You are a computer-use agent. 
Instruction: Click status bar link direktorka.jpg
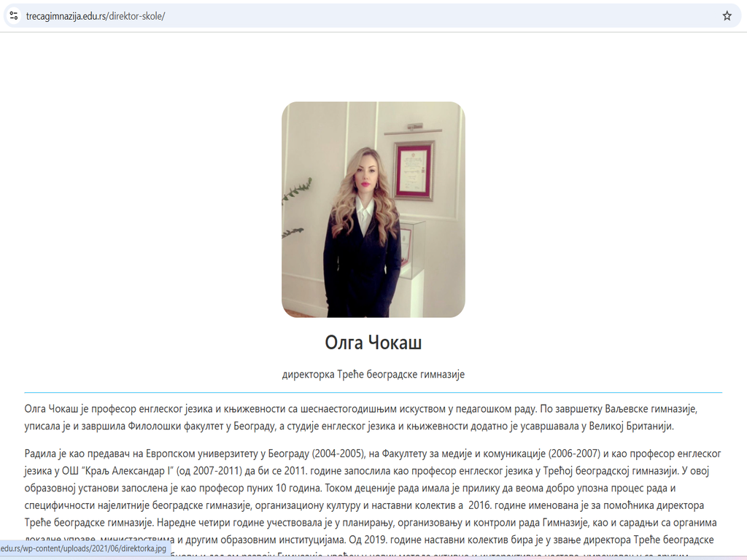click(x=84, y=548)
